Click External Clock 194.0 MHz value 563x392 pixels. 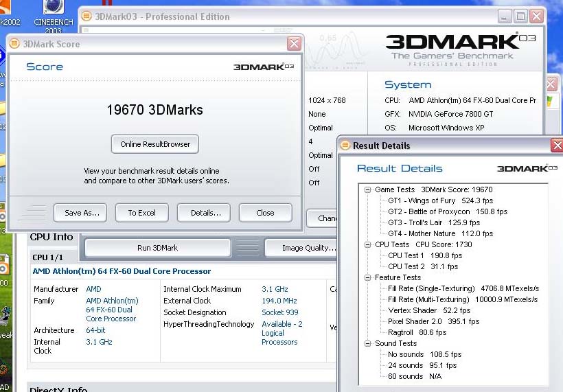279,301
